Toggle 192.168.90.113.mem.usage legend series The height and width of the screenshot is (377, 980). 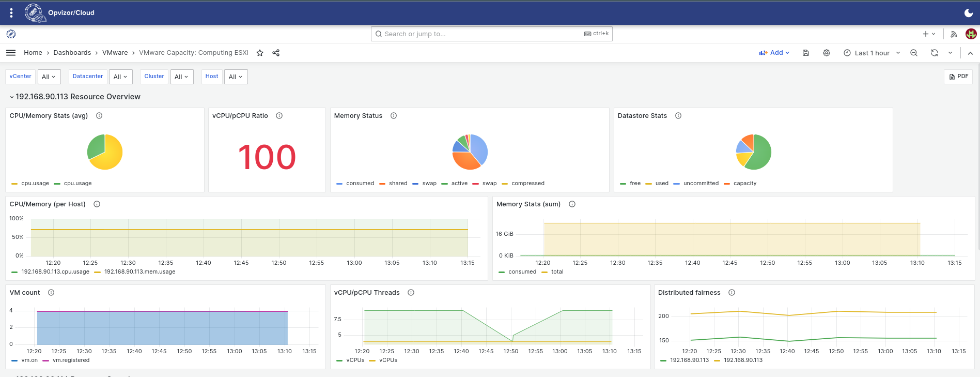(x=139, y=272)
